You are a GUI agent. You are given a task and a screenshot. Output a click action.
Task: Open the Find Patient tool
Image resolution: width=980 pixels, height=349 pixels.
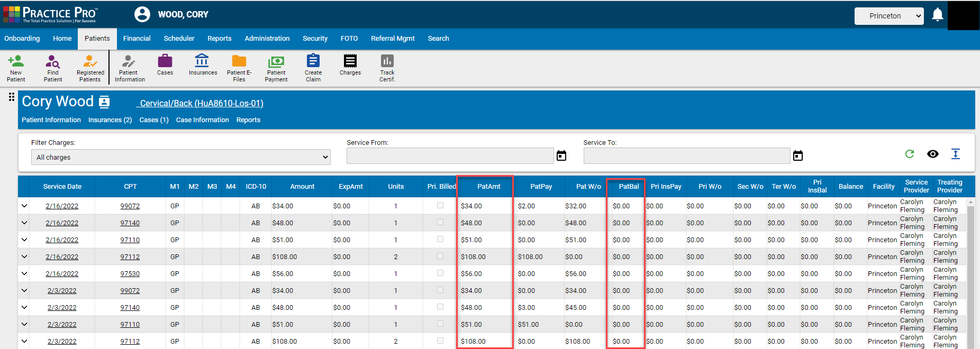coord(53,68)
